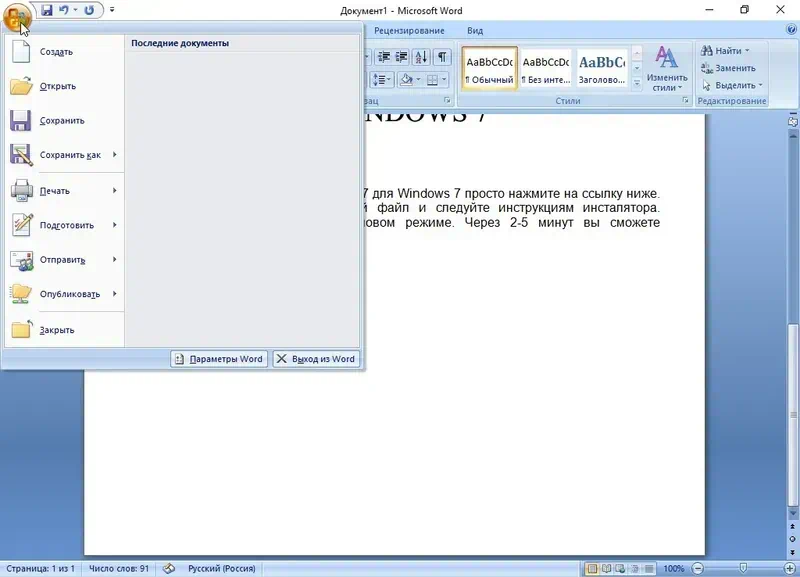Expand the Сохранить как submenu arrow
Screen dimensions: 800x577
(115, 155)
